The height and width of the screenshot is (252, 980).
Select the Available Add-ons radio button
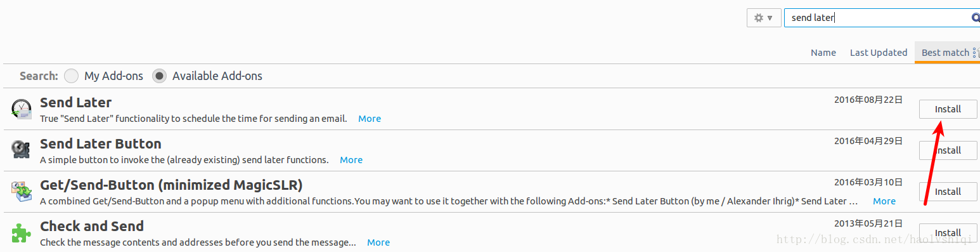click(x=160, y=76)
